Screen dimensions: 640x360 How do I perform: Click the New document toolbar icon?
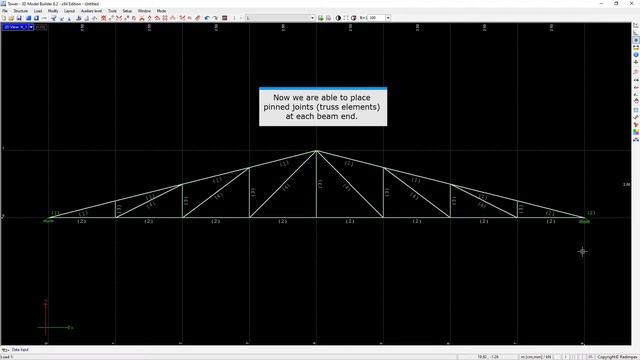click(4, 18)
